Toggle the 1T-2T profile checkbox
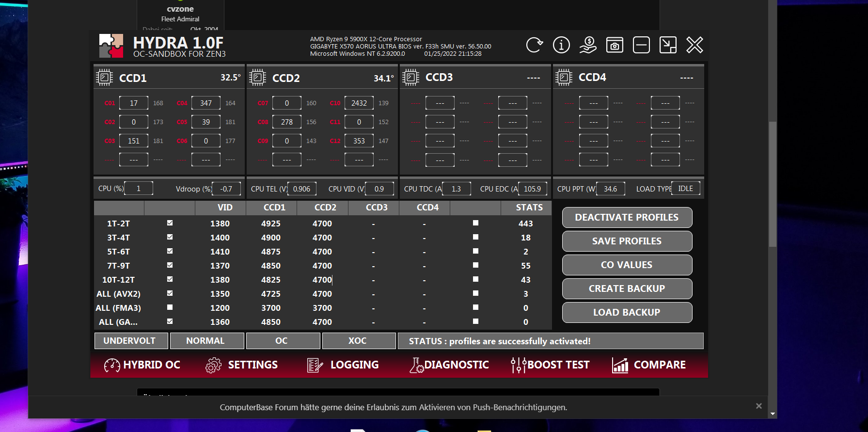The width and height of the screenshot is (868, 432). (170, 223)
